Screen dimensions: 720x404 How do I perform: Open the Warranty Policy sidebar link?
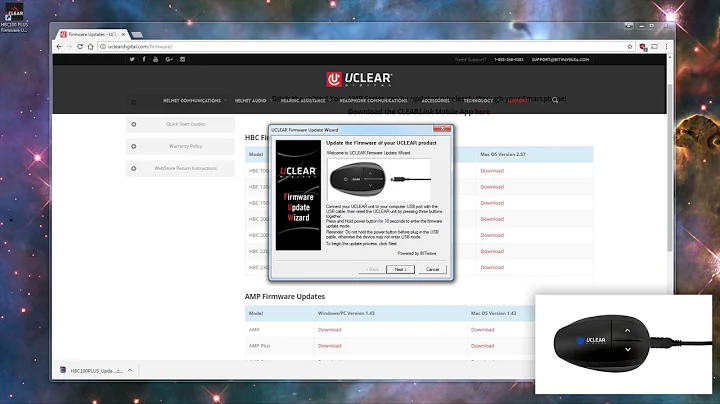click(186, 146)
